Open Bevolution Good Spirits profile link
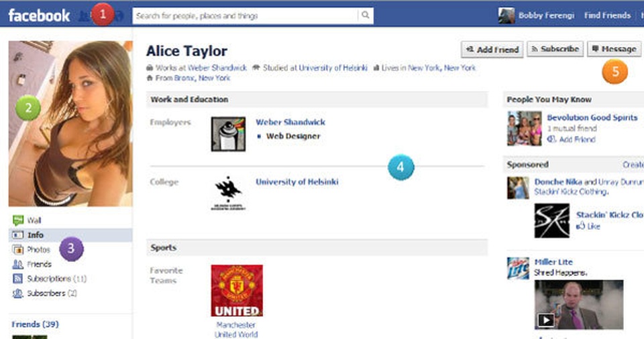Screen dimensions: 644x339 coord(592,117)
